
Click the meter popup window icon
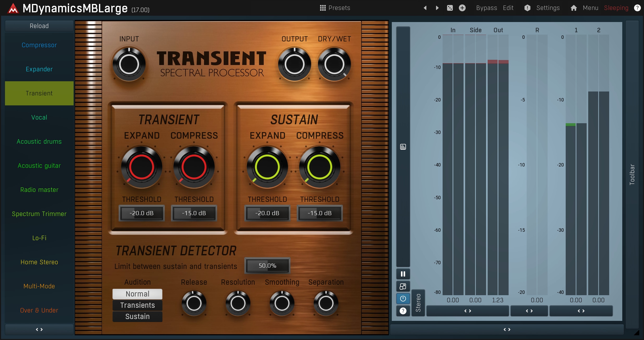pyautogui.click(x=403, y=286)
